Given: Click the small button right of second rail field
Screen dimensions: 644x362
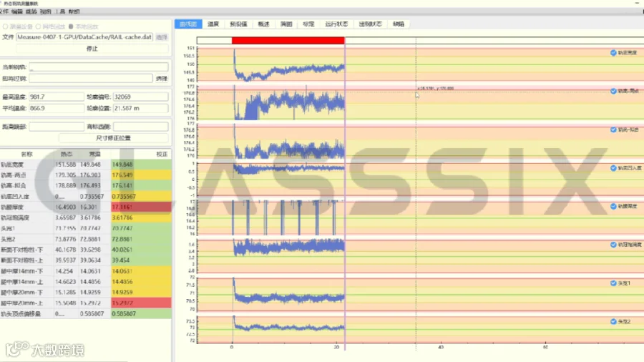Looking at the screenshot, I should click(x=162, y=78).
